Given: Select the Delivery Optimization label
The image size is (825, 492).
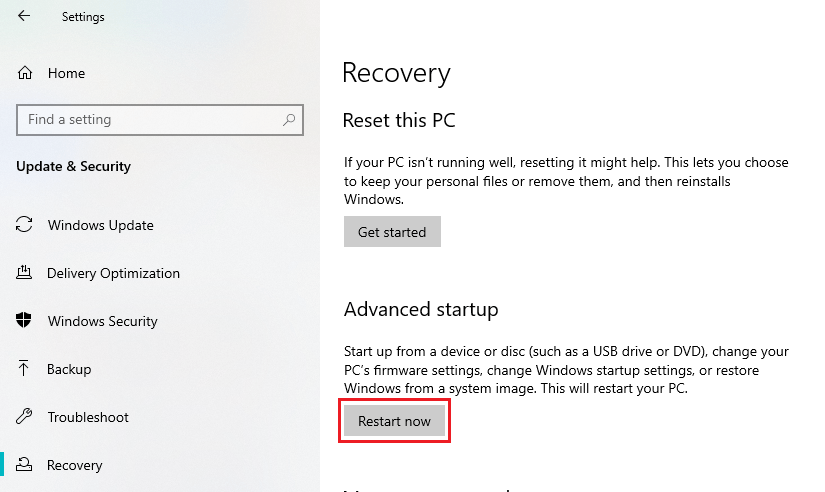Looking at the screenshot, I should click(x=113, y=274).
